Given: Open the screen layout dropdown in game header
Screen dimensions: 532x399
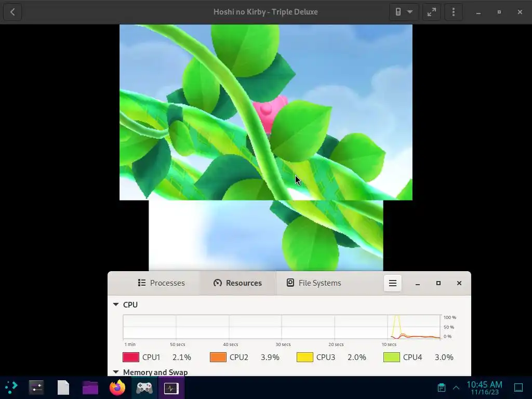Looking at the screenshot, I should click(404, 12).
